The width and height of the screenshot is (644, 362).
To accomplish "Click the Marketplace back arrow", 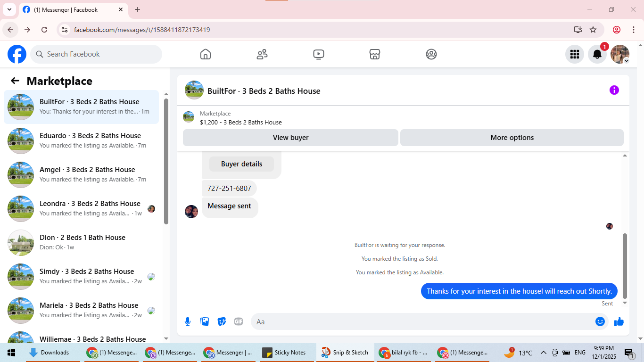I will tap(15, 81).
